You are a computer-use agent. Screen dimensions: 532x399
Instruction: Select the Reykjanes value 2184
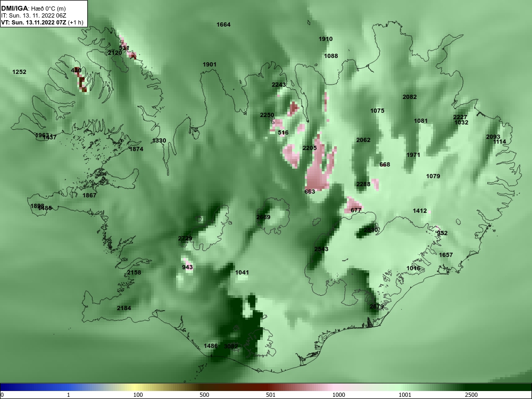tap(124, 308)
